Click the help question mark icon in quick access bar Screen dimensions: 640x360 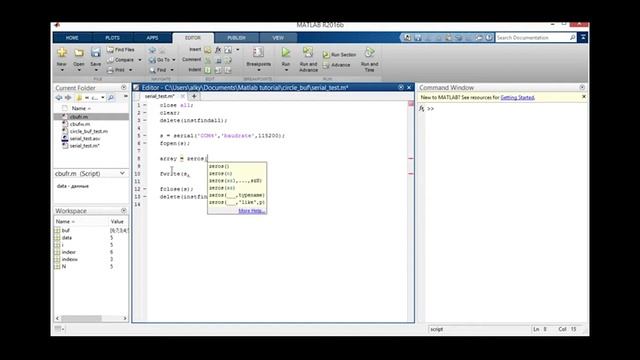point(489,38)
